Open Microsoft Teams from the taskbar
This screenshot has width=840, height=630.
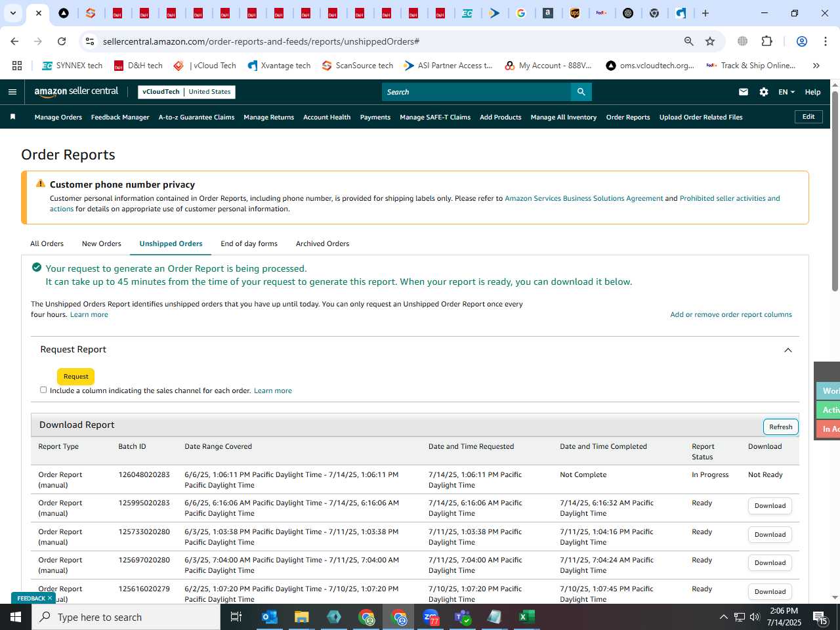coord(463,617)
